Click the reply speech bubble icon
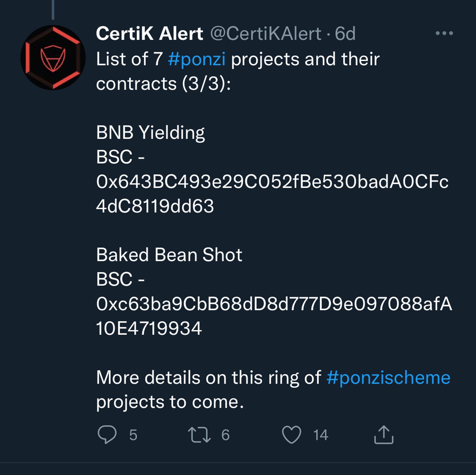Viewport: 476px width, 475px height. click(x=107, y=435)
